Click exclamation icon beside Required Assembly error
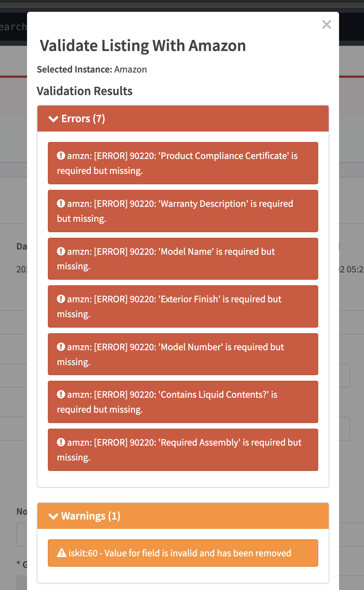Image resolution: width=364 pixels, height=590 pixels. [61, 442]
